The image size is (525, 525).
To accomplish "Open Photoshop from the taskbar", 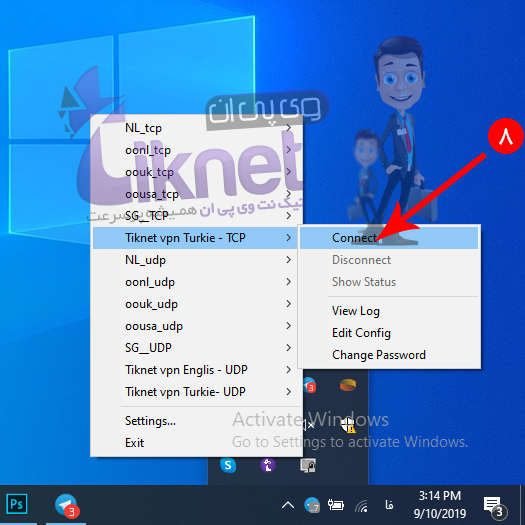I will pyautogui.click(x=17, y=504).
